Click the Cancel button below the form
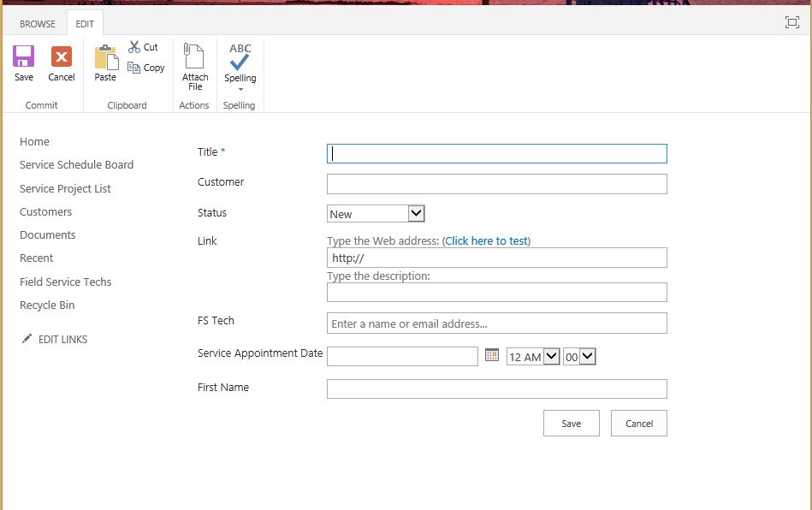The width and height of the screenshot is (812, 510). 639,423
